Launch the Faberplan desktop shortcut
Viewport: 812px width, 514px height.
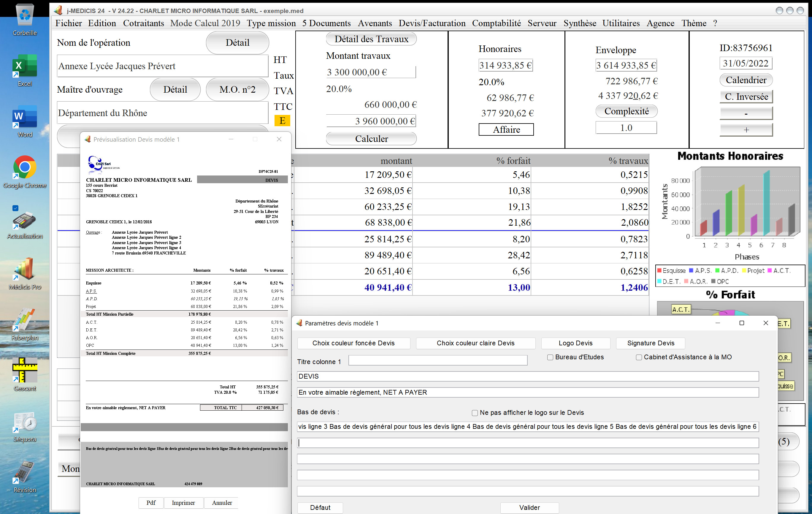coord(25,323)
